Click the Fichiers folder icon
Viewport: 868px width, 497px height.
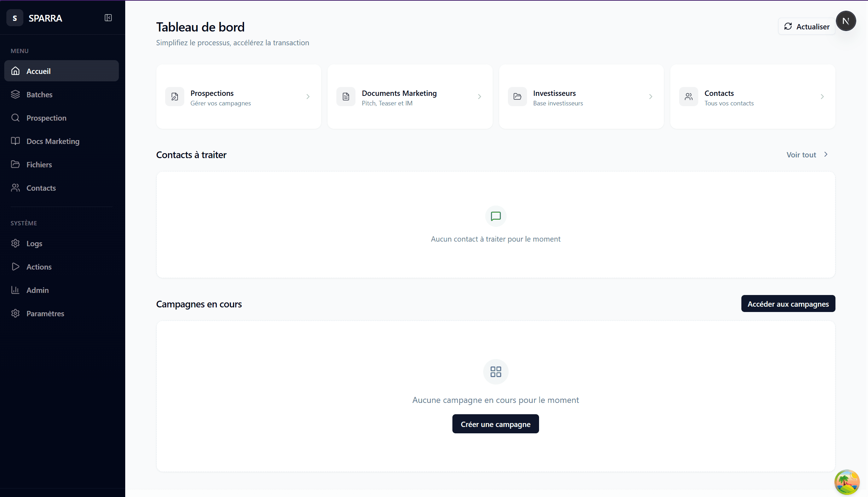tap(15, 164)
